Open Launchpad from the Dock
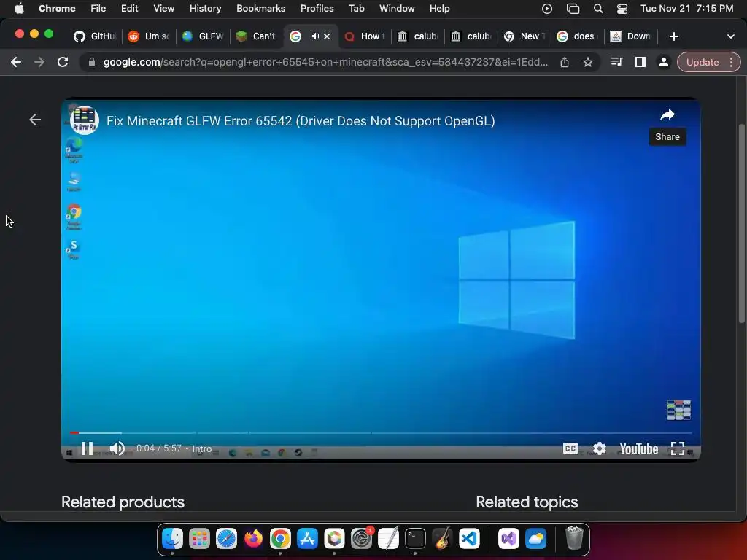 pyautogui.click(x=199, y=539)
